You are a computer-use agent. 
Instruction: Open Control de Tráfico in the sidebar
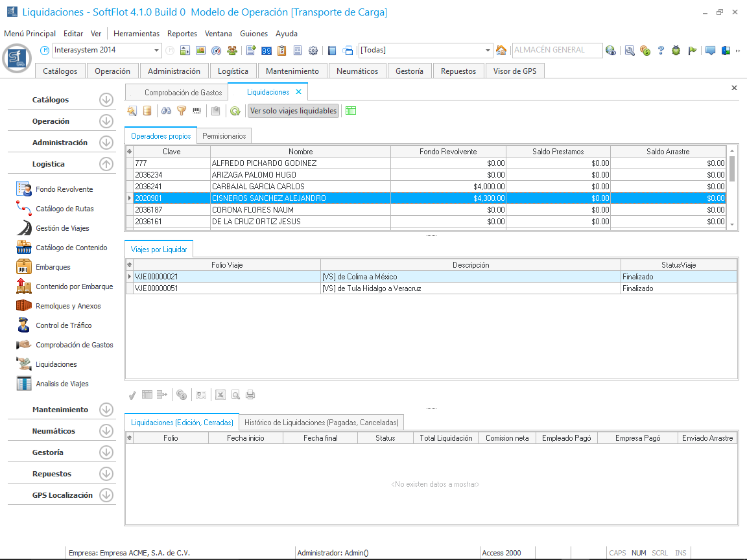[64, 325]
